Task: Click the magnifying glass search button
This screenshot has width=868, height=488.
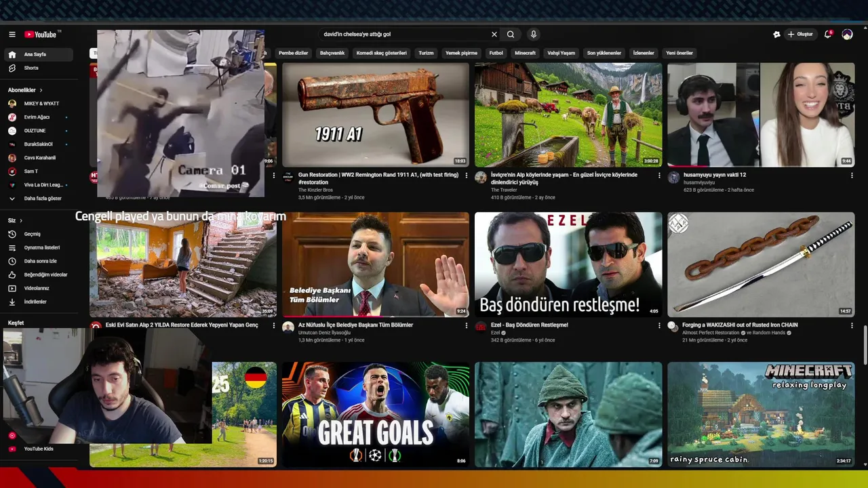Action: click(511, 35)
